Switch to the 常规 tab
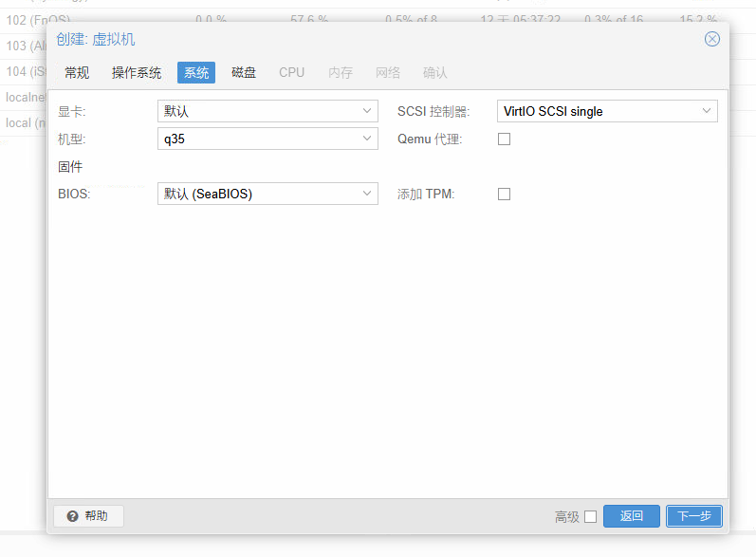 click(77, 72)
